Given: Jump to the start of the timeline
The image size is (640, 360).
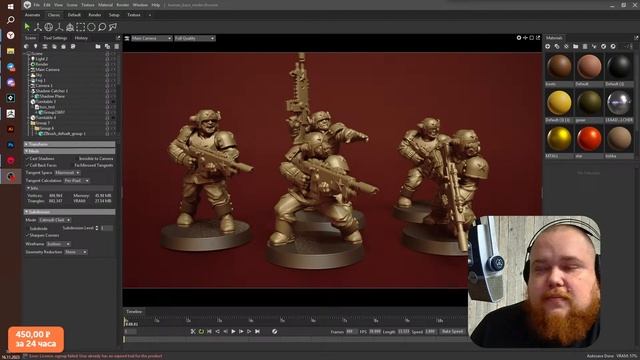Looking at the screenshot, I should (209, 331).
